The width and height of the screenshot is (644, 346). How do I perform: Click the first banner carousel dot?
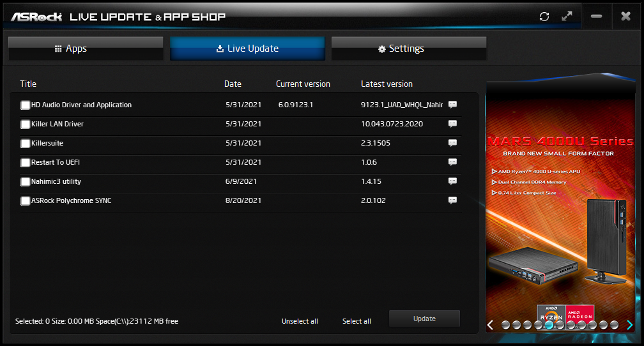[x=505, y=325]
